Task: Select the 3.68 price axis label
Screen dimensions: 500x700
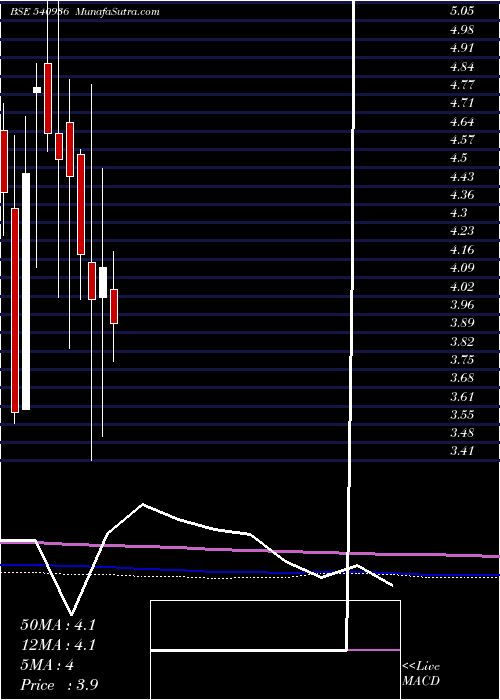Action: (x=462, y=378)
